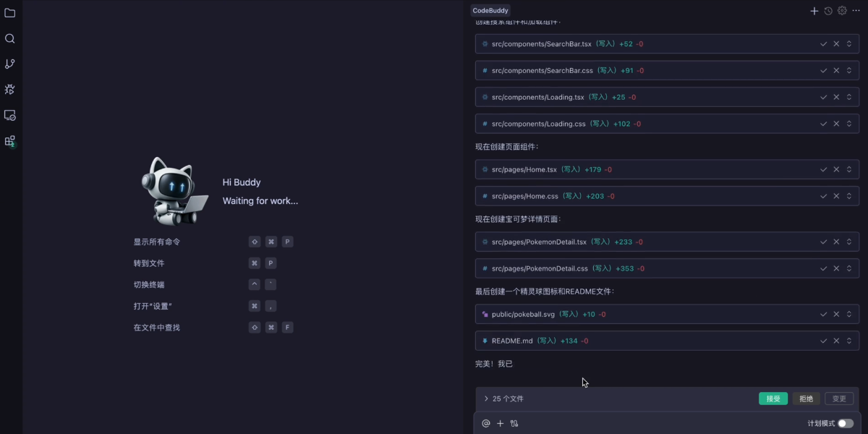
Task: Click the 拒绝 reject button
Action: click(806, 399)
